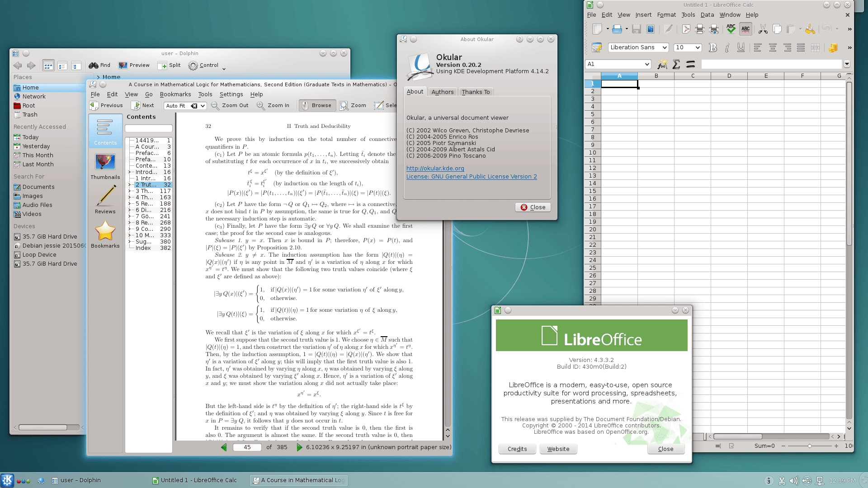
Task: Open the Liberation Sans font name dropdown
Action: click(664, 47)
